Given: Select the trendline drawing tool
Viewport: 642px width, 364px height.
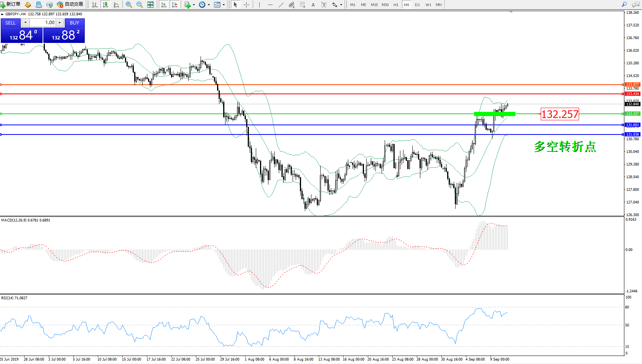Looking at the screenshot, I should [x=281, y=5].
